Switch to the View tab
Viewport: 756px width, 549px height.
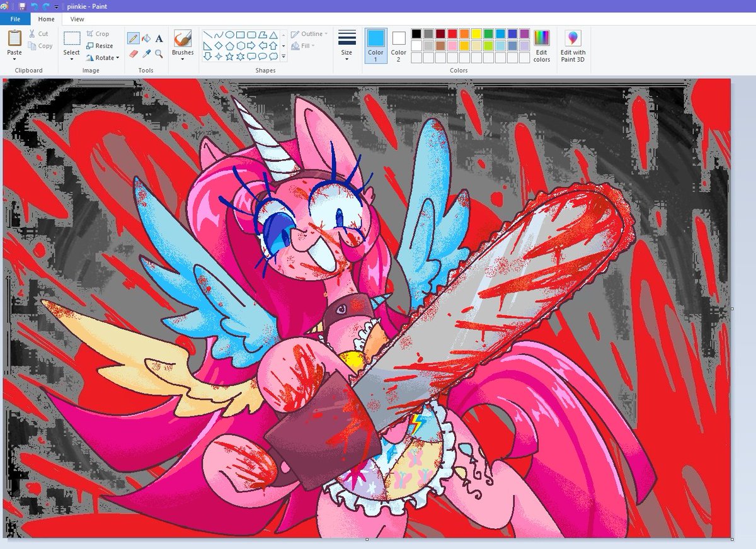pos(77,19)
